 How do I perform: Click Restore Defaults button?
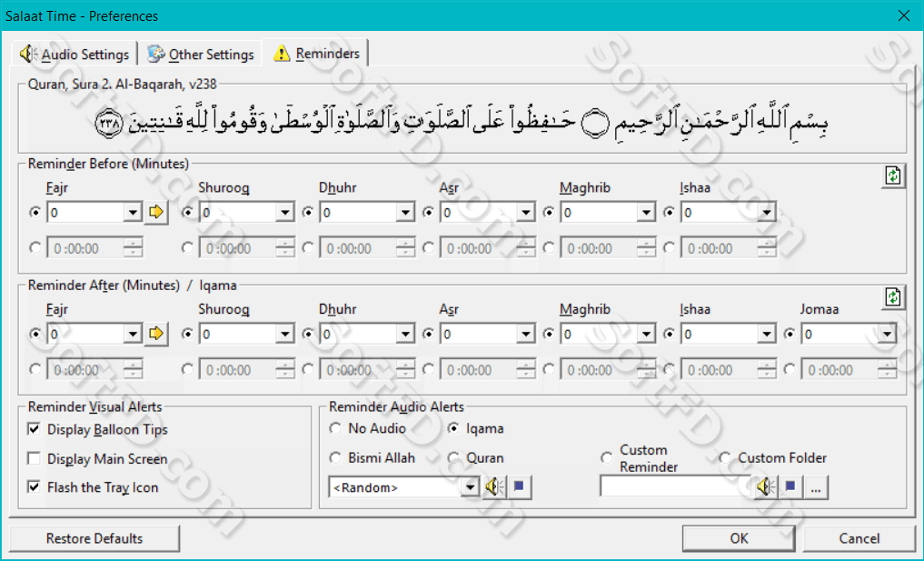click(x=94, y=538)
